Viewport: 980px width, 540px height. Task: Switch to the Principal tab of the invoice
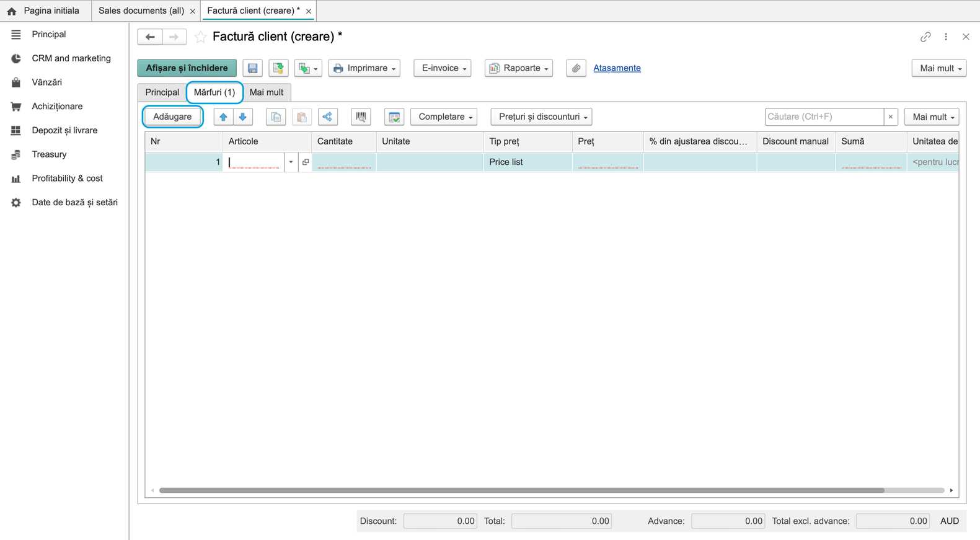[x=162, y=92]
